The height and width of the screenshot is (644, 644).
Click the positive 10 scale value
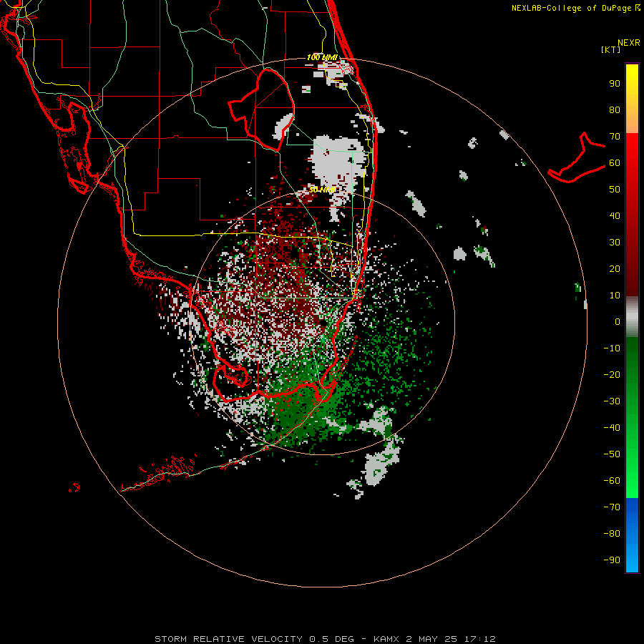click(615, 296)
